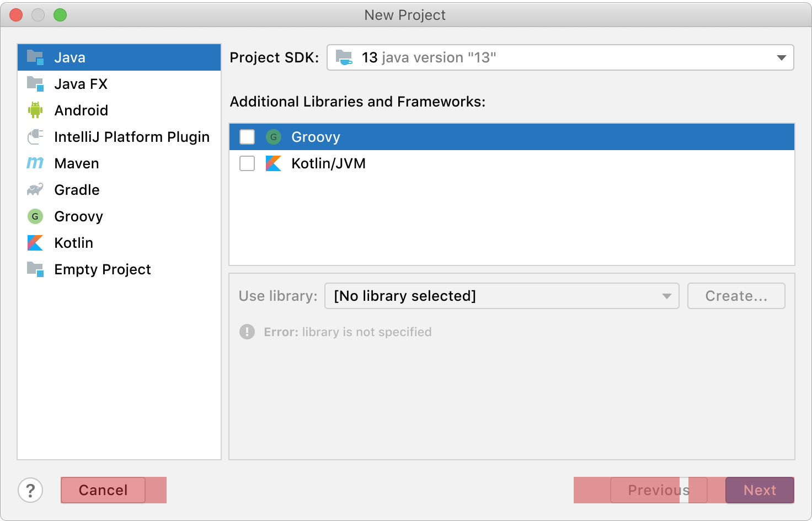The image size is (812, 521).
Task: Open the Project SDK dropdown
Action: click(x=560, y=57)
